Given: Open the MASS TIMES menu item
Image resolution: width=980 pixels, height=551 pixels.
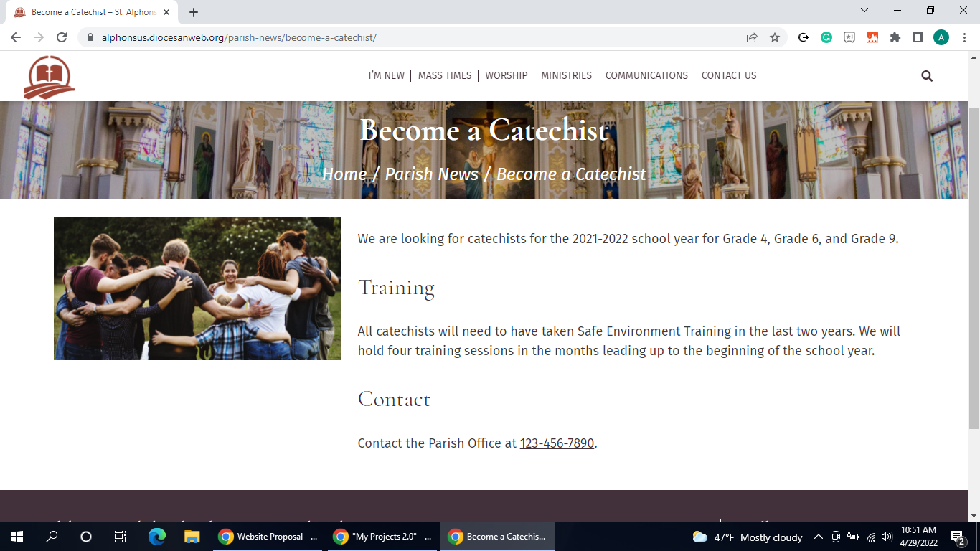Looking at the screenshot, I should [x=445, y=75].
